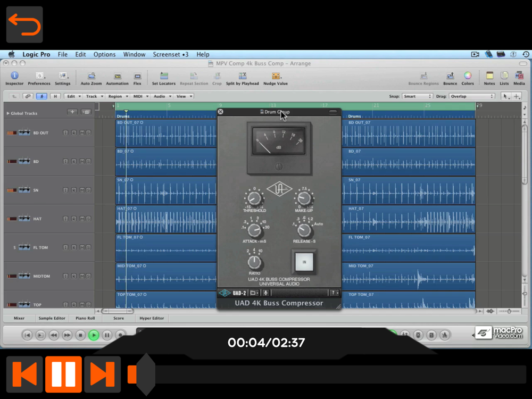
Task: Click the Bounce toolbar icon
Action: coord(450,78)
